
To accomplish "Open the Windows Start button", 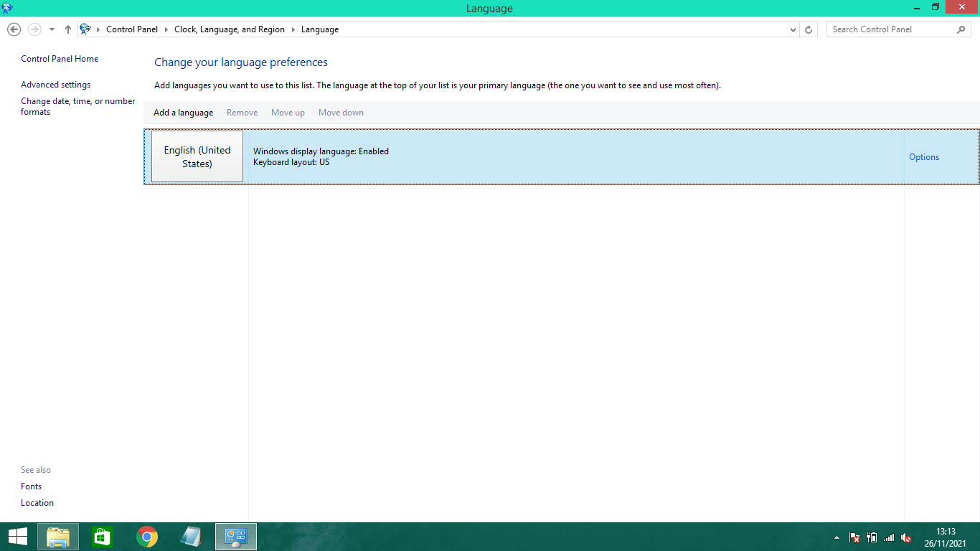I will pyautogui.click(x=18, y=537).
